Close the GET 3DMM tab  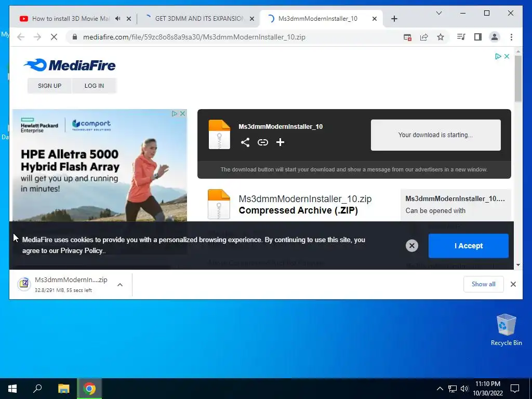click(252, 19)
